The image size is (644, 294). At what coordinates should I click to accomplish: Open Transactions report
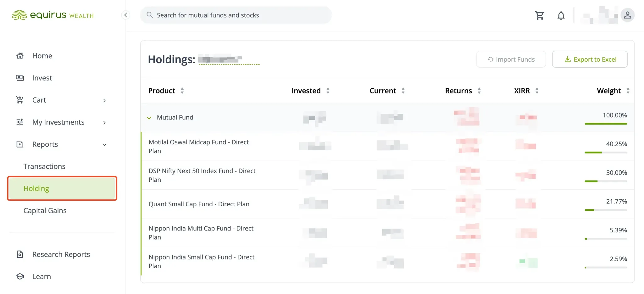[x=44, y=166]
